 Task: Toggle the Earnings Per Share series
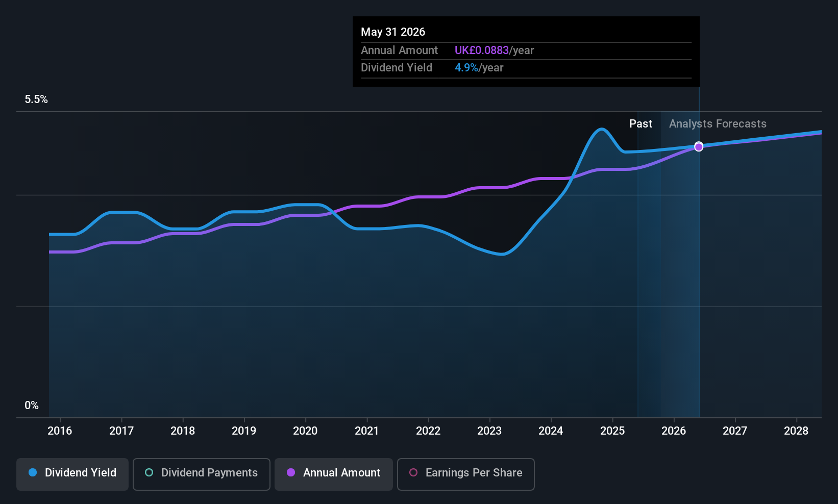[x=465, y=474]
